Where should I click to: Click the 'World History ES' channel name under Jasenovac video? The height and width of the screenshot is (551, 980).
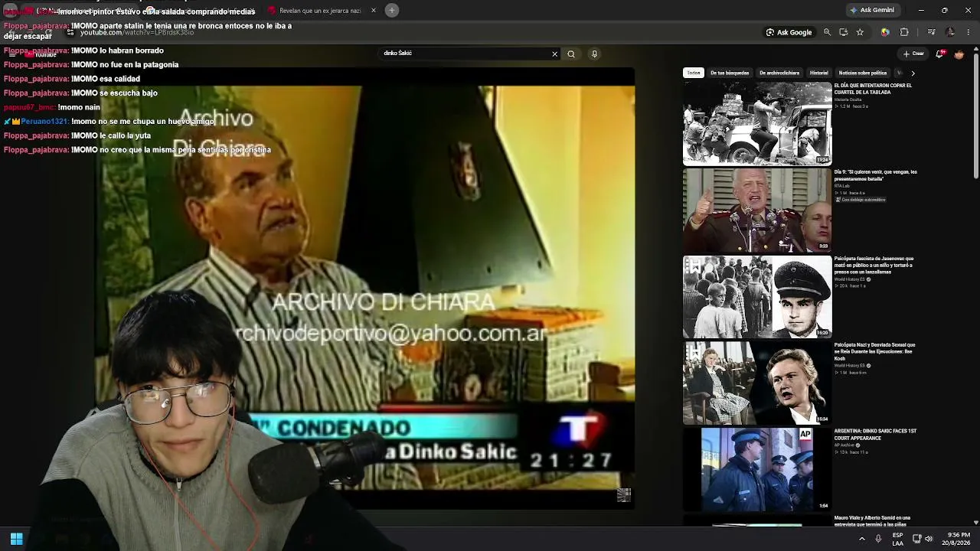coord(849,279)
